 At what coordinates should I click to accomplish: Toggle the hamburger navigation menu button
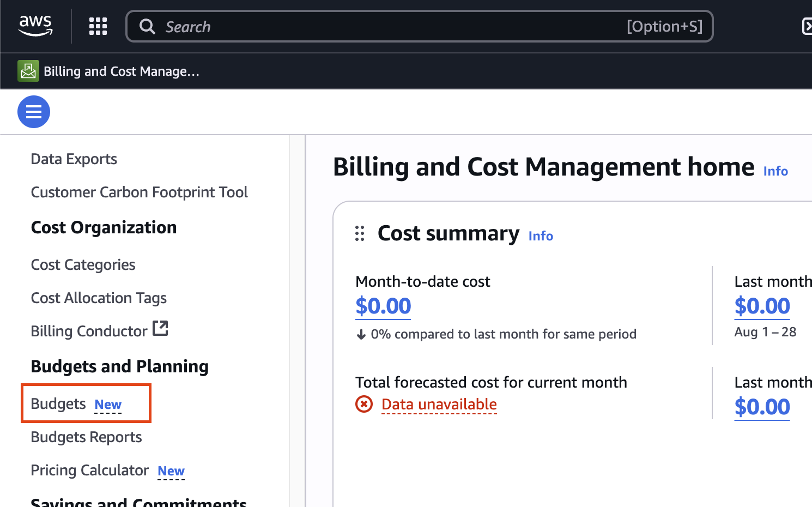tap(34, 112)
